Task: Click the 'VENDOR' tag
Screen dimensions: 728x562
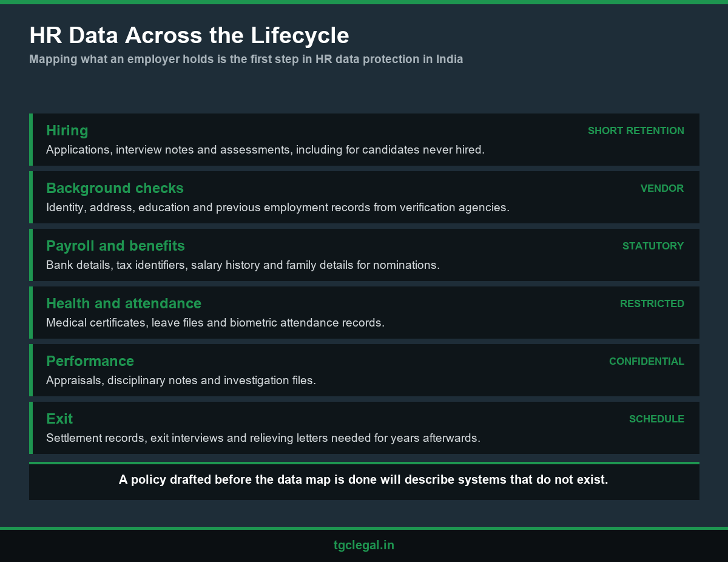Action: point(662,188)
